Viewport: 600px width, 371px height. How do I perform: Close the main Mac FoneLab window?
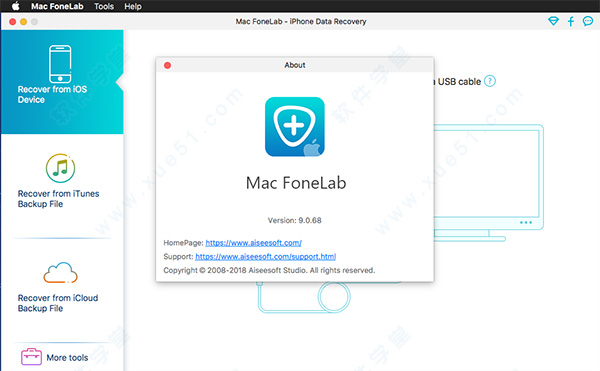pos(13,22)
